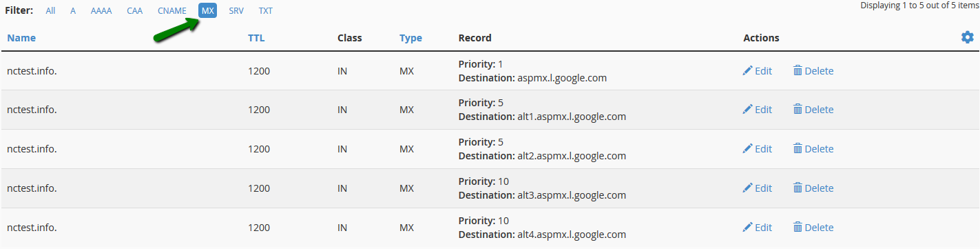Filter records by CNAME type

coord(172,11)
